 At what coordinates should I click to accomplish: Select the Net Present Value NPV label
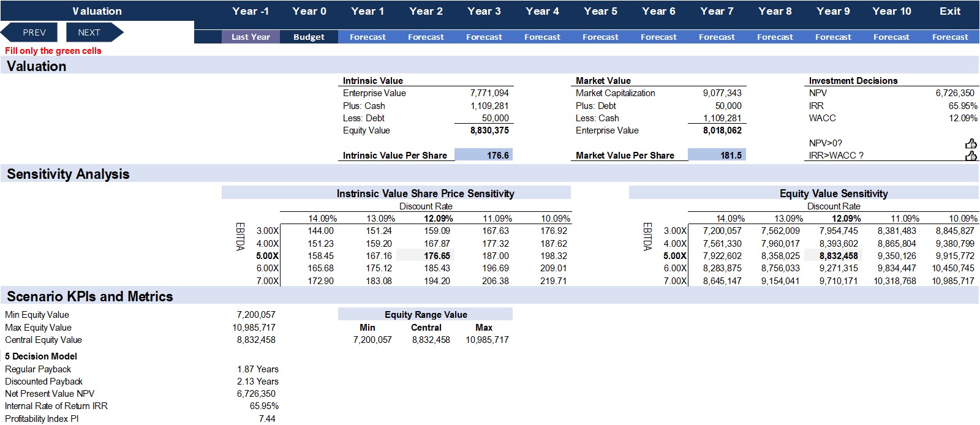(50, 394)
